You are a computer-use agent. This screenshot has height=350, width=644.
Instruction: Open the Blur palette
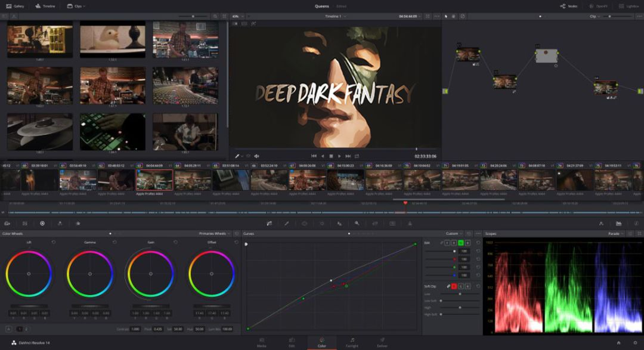click(339, 224)
